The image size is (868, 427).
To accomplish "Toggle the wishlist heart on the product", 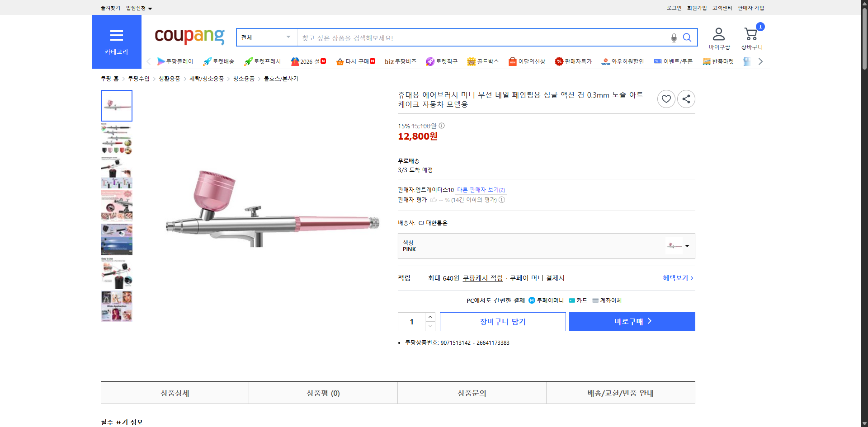I will pos(666,99).
